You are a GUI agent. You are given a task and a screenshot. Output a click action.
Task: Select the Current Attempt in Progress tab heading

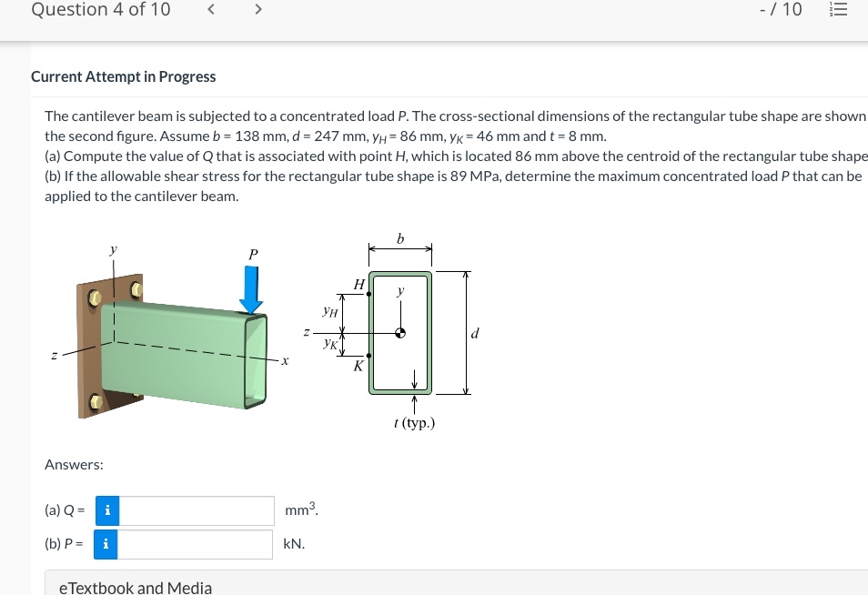(123, 76)
